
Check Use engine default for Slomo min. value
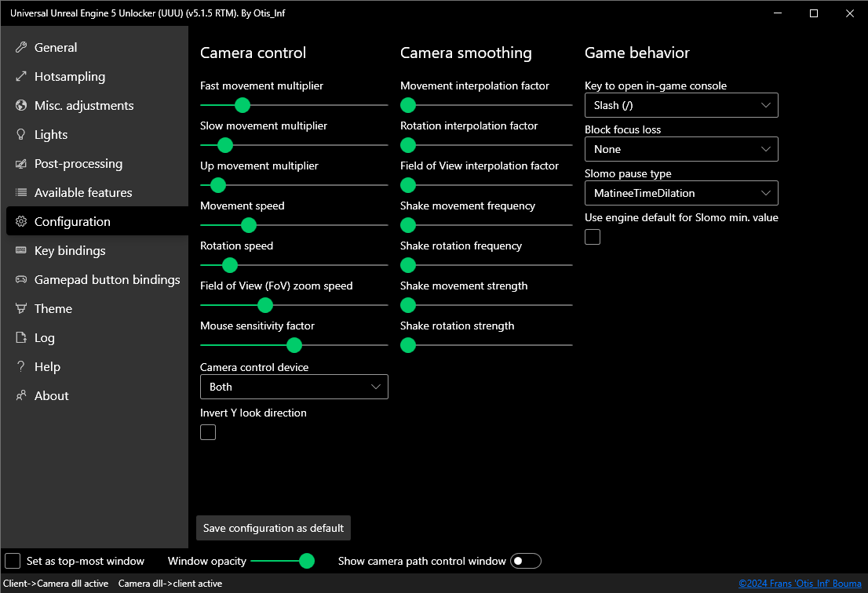593,237
